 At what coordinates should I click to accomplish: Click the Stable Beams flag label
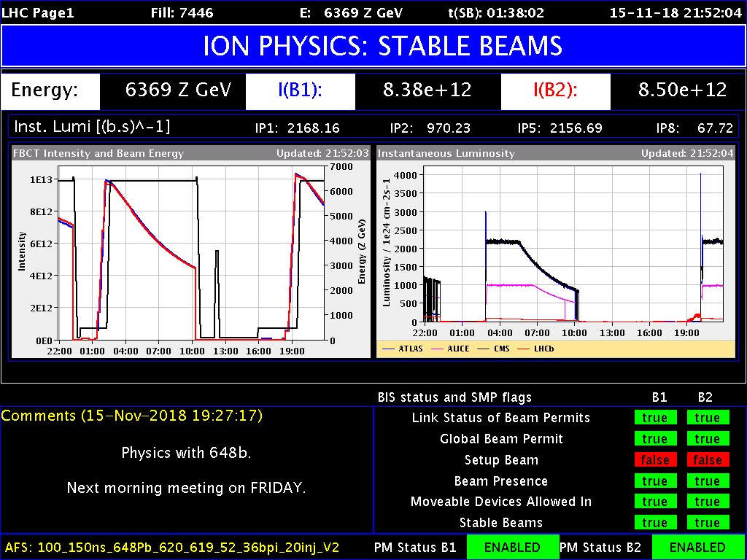click(501, 523)
